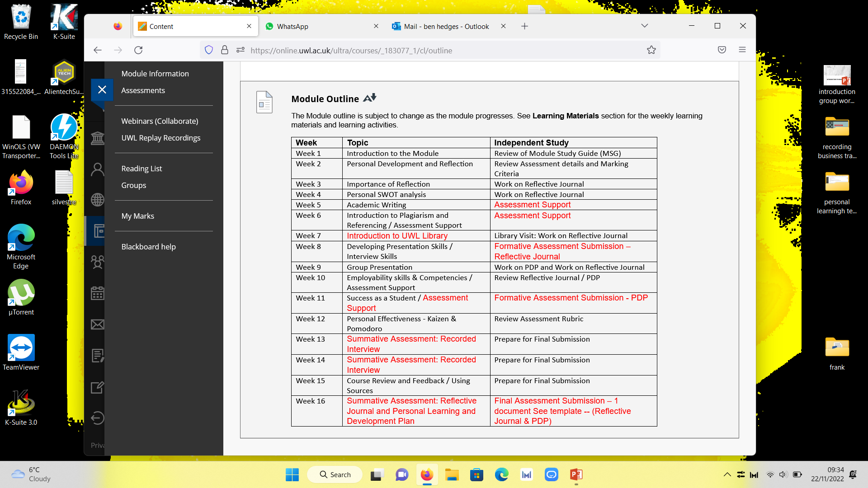Open Webinars (Collaborate)
The image size is (868, 488).
tap(160, 121)
